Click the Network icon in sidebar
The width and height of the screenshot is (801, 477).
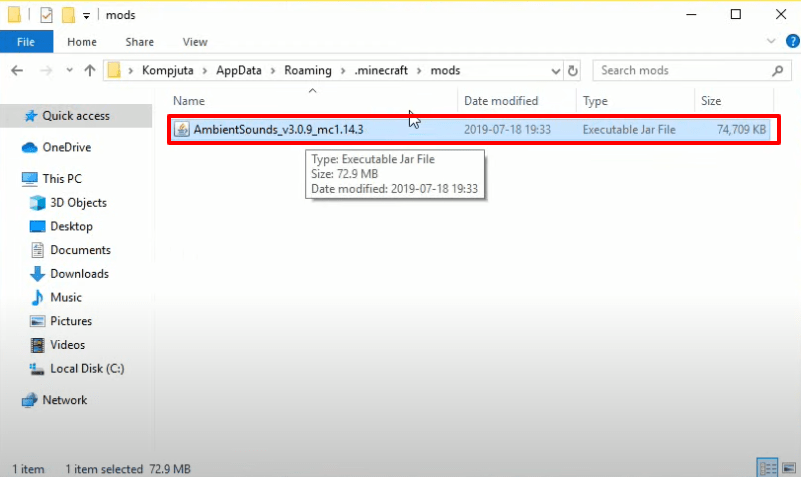(x=30, y=400)
